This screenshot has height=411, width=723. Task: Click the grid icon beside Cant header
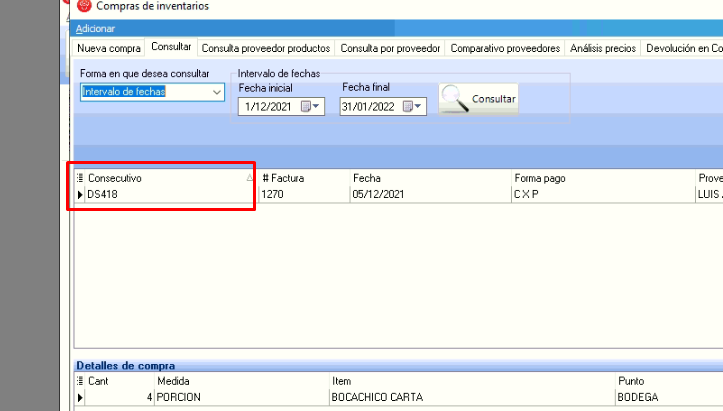tap(81, 382)
